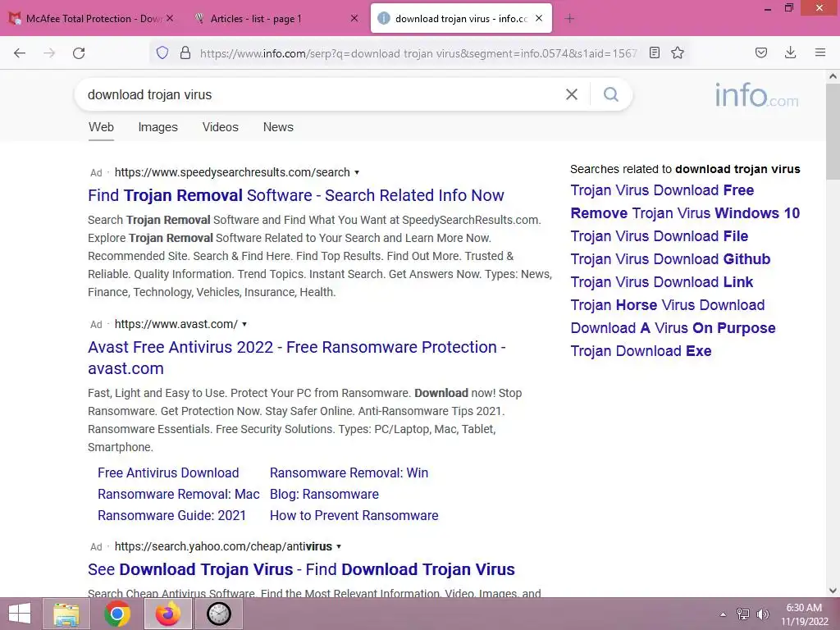Image resolution: width=840 pixels, height=630 pixels.
Task: Open the Firefox hamburger application menu
Action: 819,52
